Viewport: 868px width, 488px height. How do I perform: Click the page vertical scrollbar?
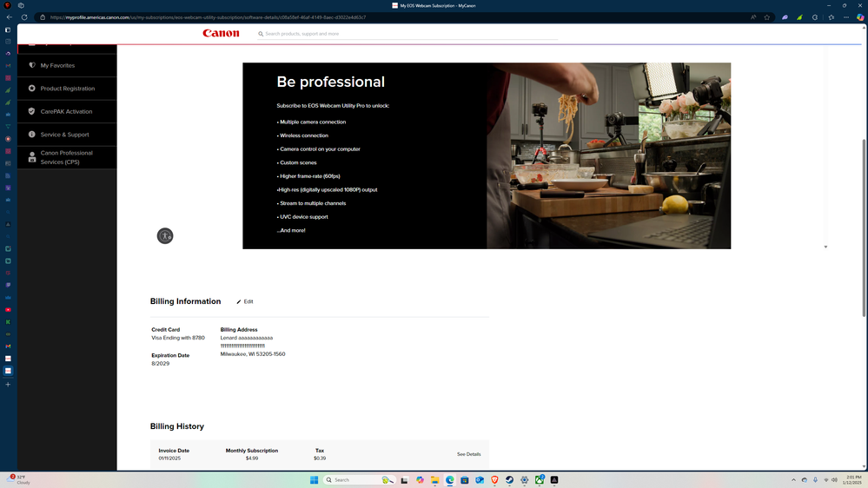(865, 227)
